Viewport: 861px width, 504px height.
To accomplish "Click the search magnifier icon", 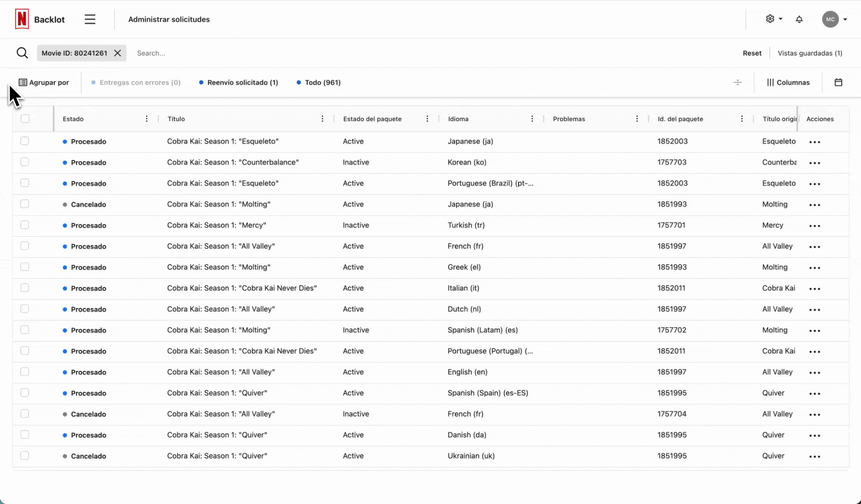I will (x=22, y=53).
